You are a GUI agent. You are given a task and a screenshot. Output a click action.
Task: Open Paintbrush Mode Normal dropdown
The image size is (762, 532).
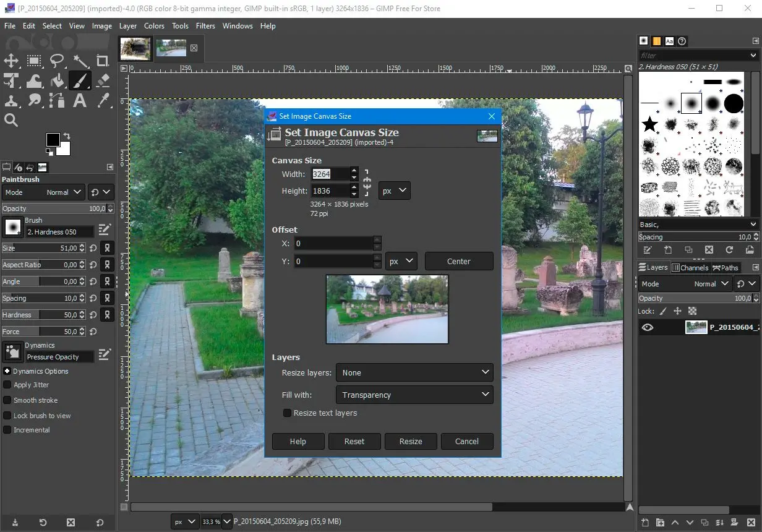click(43, 192)
